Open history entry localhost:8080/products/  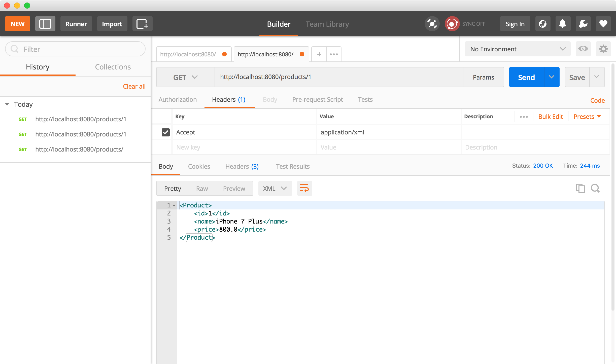(79, 149)
